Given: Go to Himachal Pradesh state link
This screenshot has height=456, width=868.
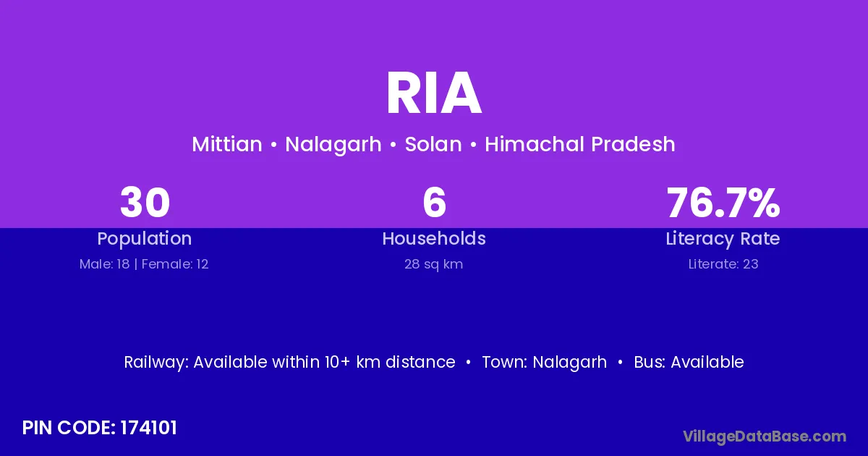Looking at the screenshot, I should pyautogui.click(x=579, y=144).
